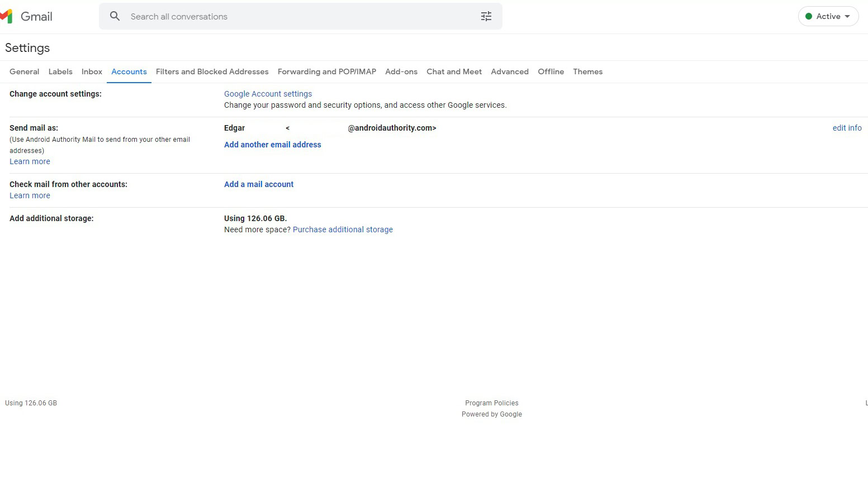The height and width of the screenshot is (488, 868).
Task: Click Purchase additional storage link
Action: [x=343, y=229]
